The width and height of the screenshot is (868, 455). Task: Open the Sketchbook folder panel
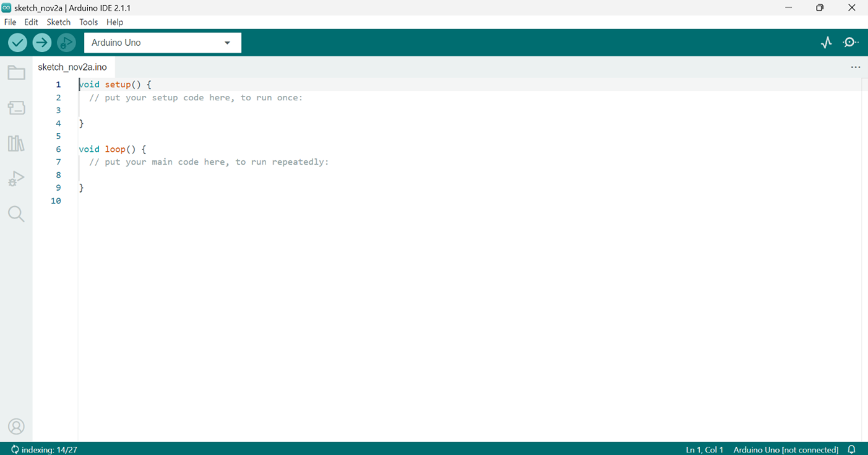[x=16, y=72]
